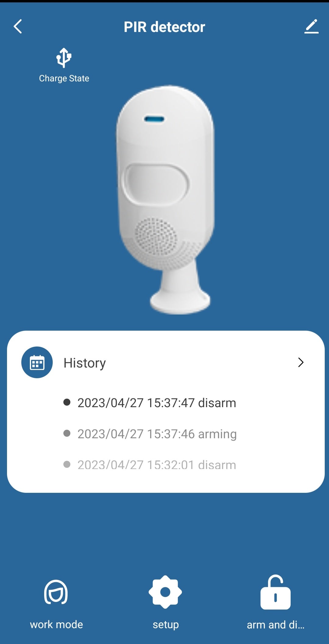This screenshot has height=644, width=329.
Task: Open the setup gear icon
Action: pos(165,592)
